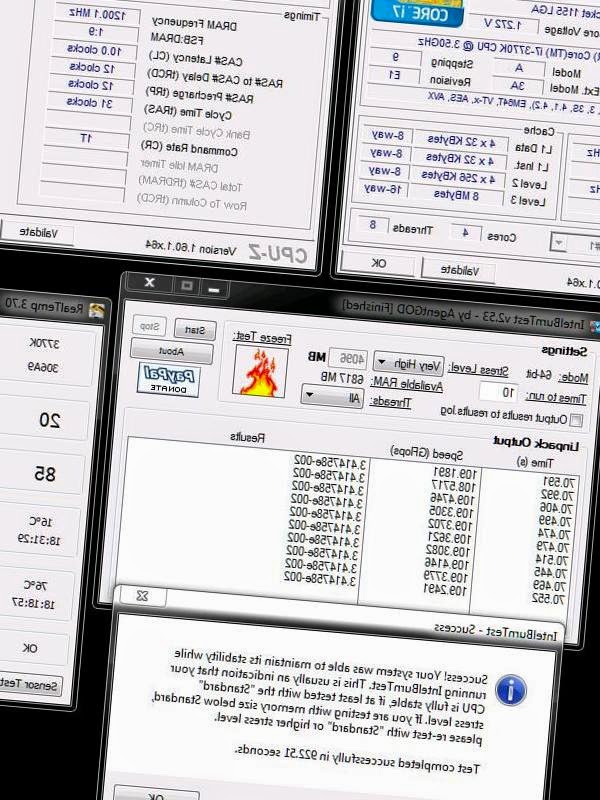This screenshot has width=600, height=800.
Task: Click the Cycle Time value 31 clocks
Action: pos(90,103)
